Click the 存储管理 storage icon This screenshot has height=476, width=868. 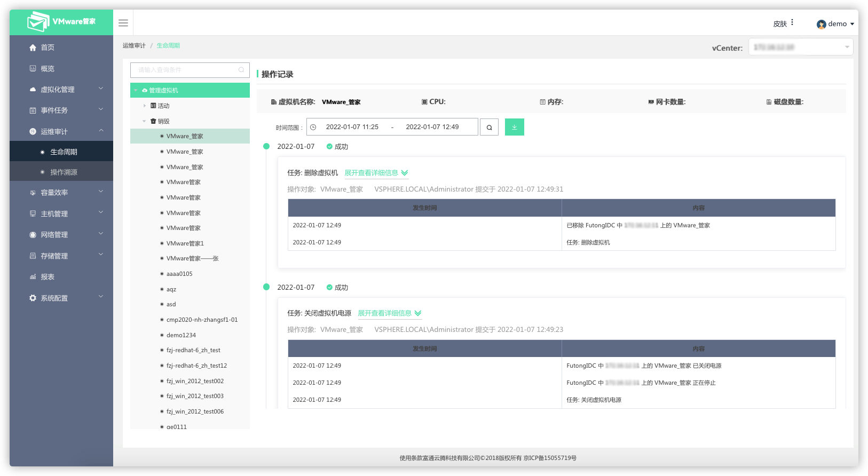(x=33, y=256)
